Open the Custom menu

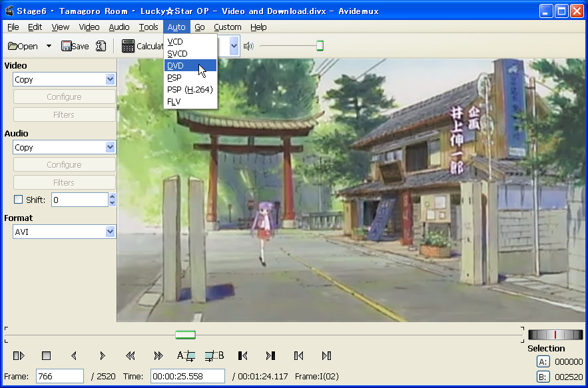(227, 27)
